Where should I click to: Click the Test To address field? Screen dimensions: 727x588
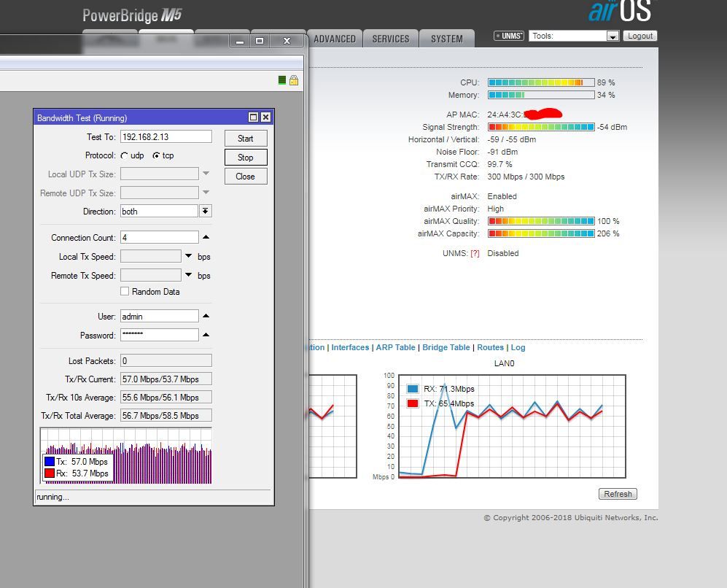click(166, 137)
